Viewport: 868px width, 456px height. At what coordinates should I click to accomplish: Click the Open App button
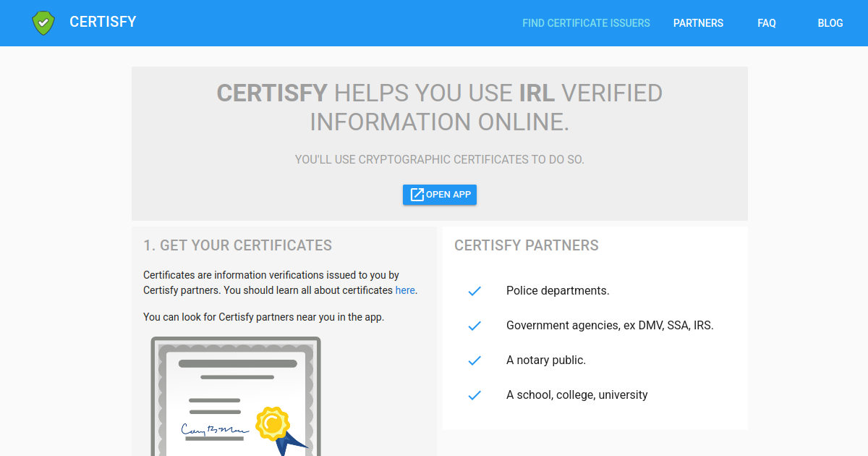(440, 195)
